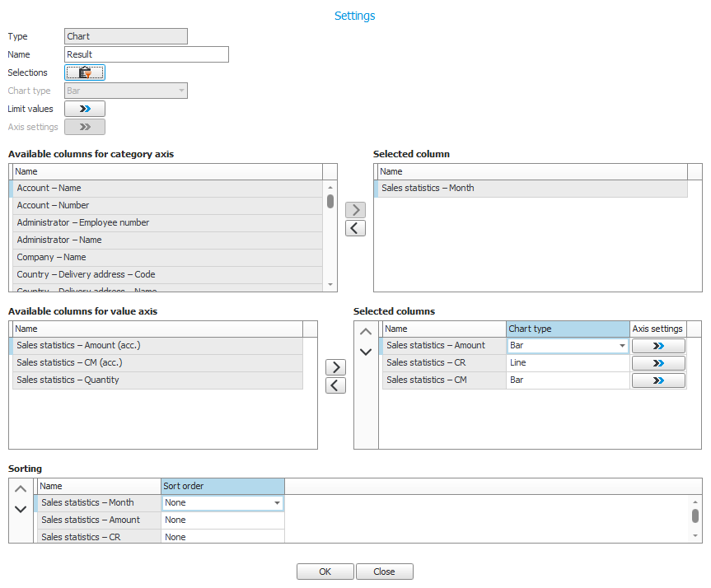The height and width of the screenshot is (588, 711).
Task: Open Axis settings for Sales statistics – CR
Action: pyautogui.click(x=658, y=363)
